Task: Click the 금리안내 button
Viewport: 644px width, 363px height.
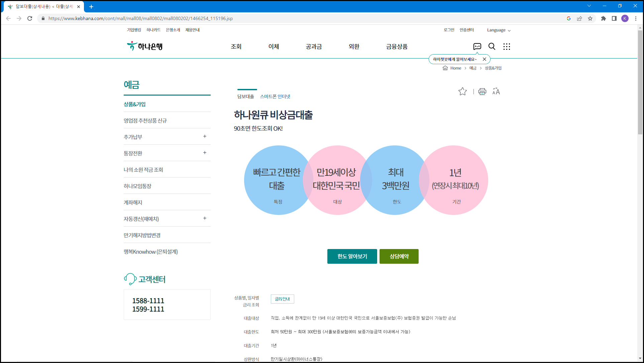Action: tap(282, 299)
